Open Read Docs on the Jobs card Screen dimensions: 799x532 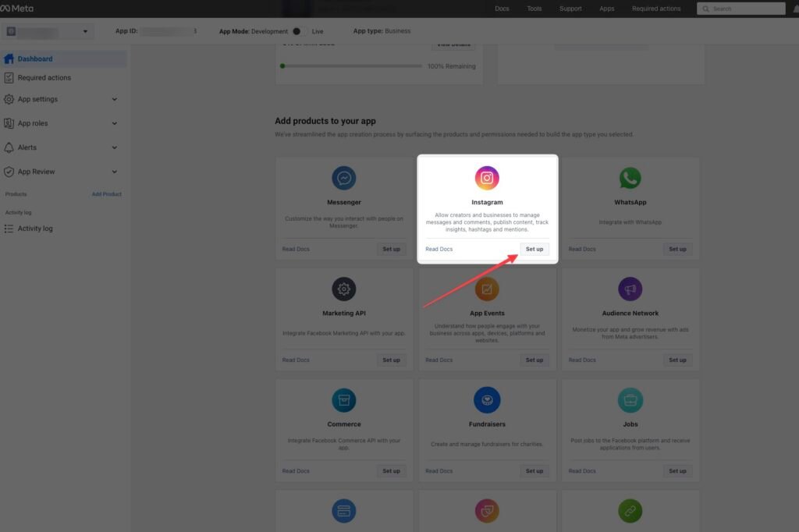click(x=582, y=471)
